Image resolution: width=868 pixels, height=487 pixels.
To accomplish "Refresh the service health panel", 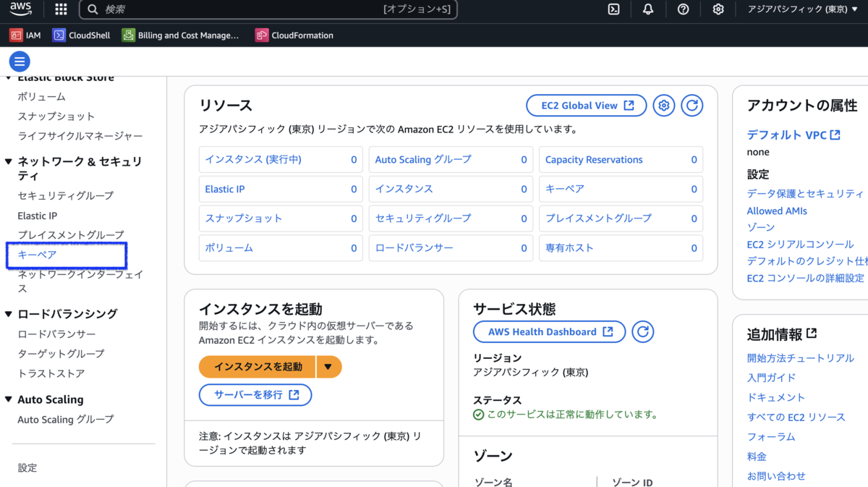I will [x=642, y=332].
